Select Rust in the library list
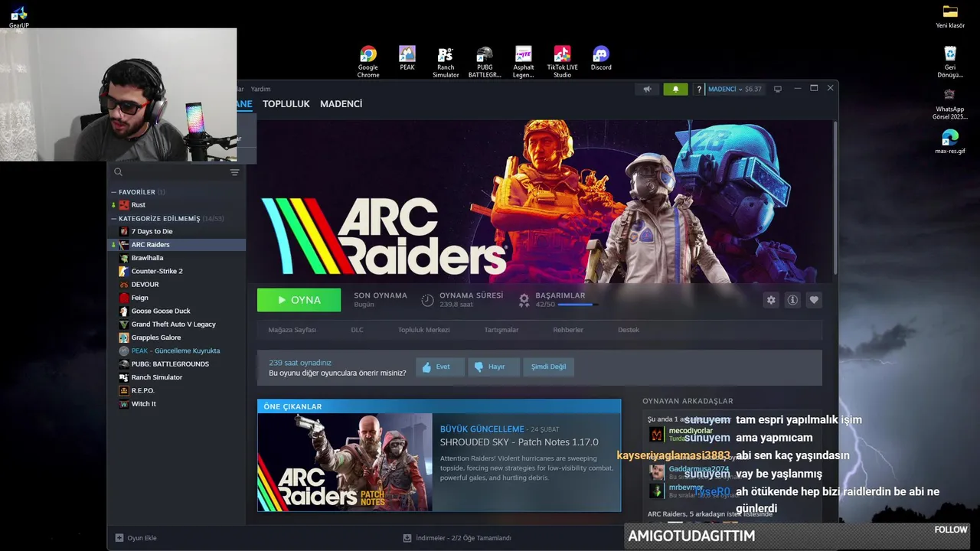Screen dimensions: 980x551 (x=177, y=205)
